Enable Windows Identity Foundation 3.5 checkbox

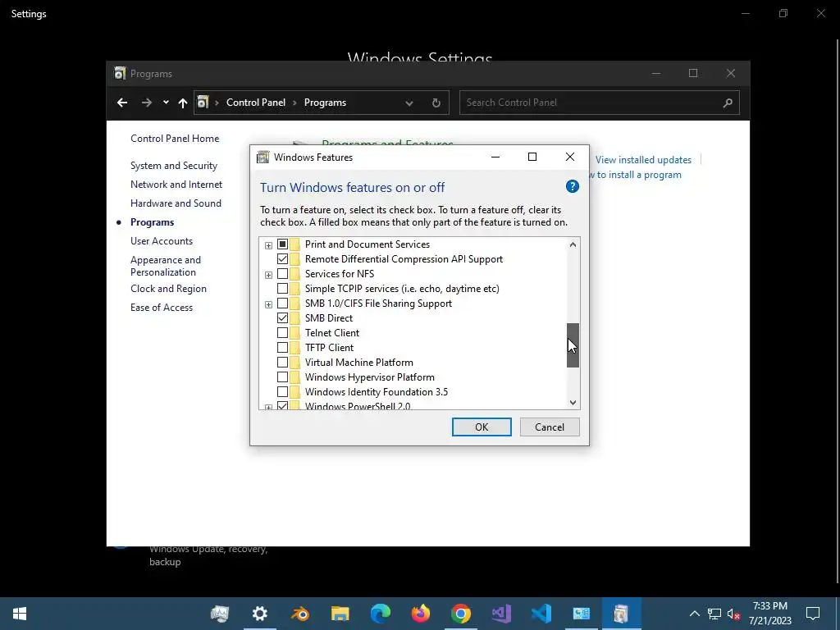point(282,391)
